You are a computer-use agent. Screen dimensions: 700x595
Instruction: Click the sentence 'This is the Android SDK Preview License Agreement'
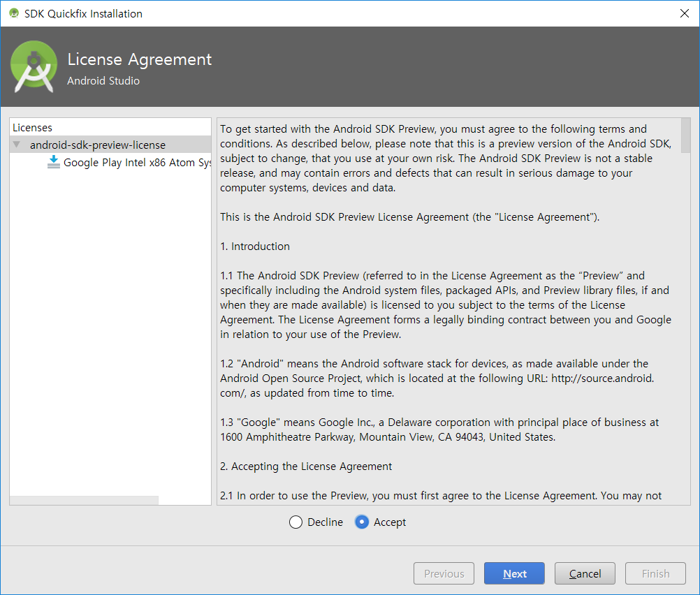click(410, 217)
